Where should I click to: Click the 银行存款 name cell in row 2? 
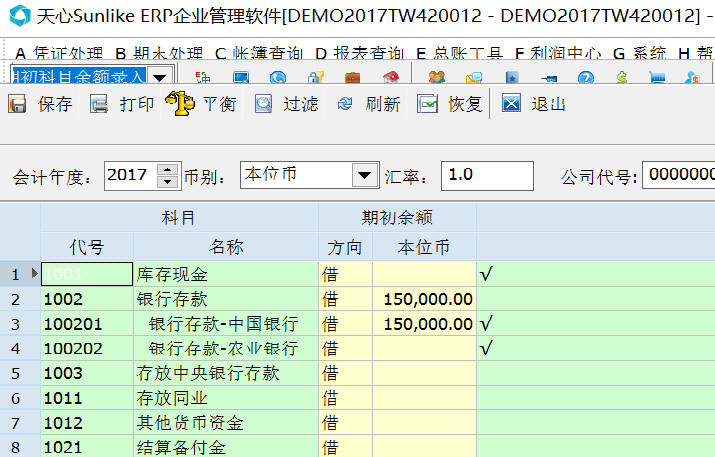[226, 299]
